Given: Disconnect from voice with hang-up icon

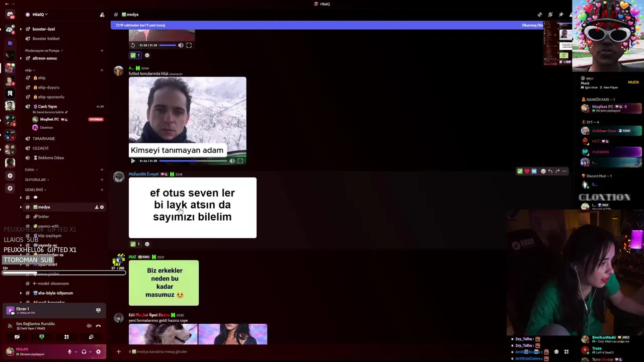Looking at the screenshot, I should [x=98, y=326].
